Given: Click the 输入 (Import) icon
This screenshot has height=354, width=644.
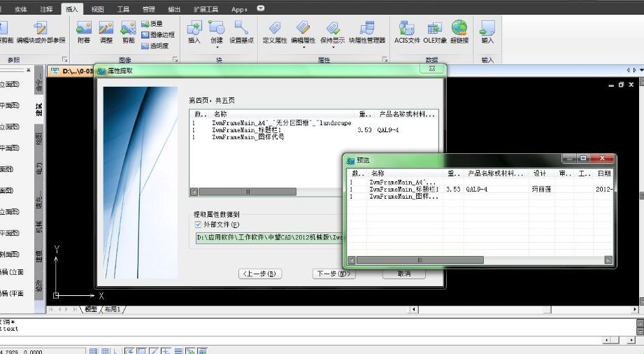Looking at the screenshot, I should [x=487, y=32].
